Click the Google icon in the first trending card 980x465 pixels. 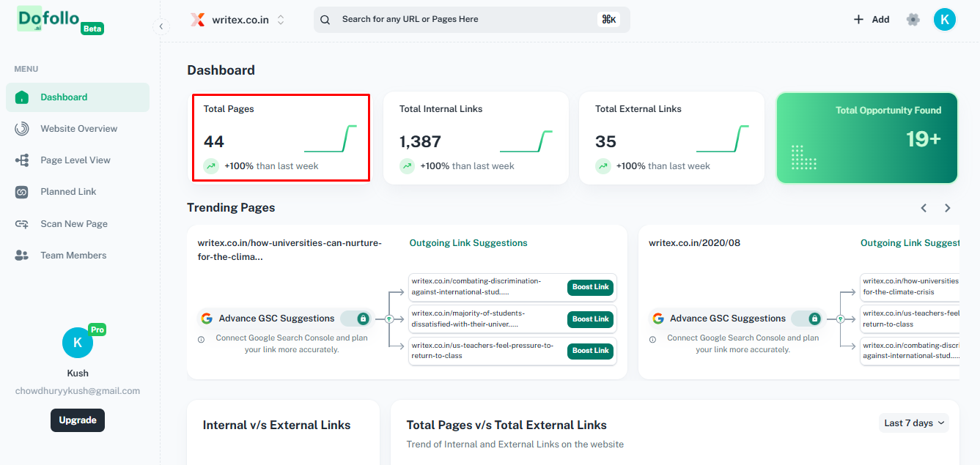[x=207, y=319]
